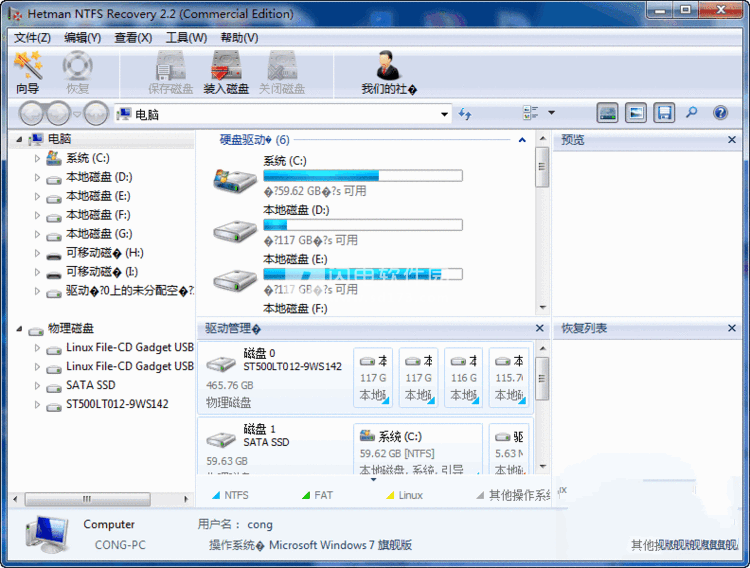
Task: Click the NTFS legend label
Action: [236, 495]
